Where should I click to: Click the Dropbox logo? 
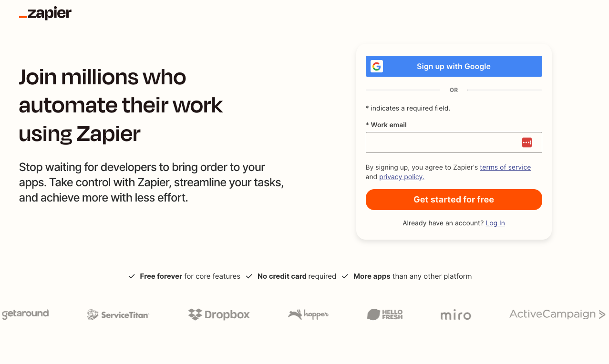tap(218, 314)
